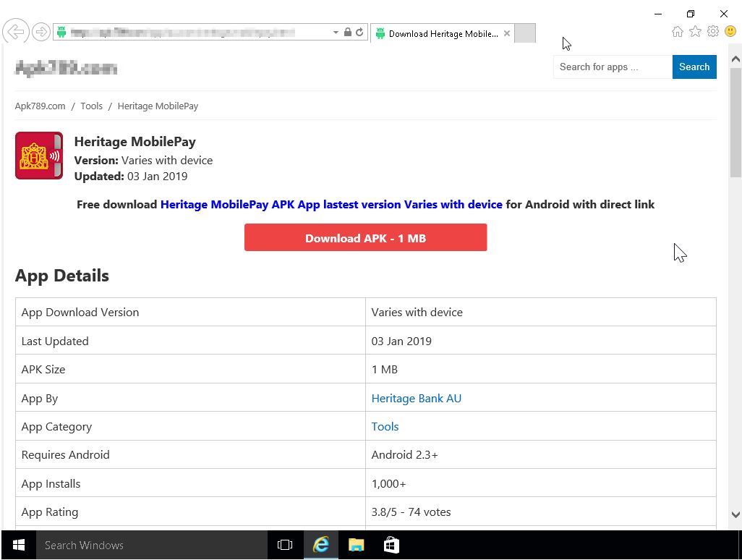Open a new blank tab

tap(525, 33)
